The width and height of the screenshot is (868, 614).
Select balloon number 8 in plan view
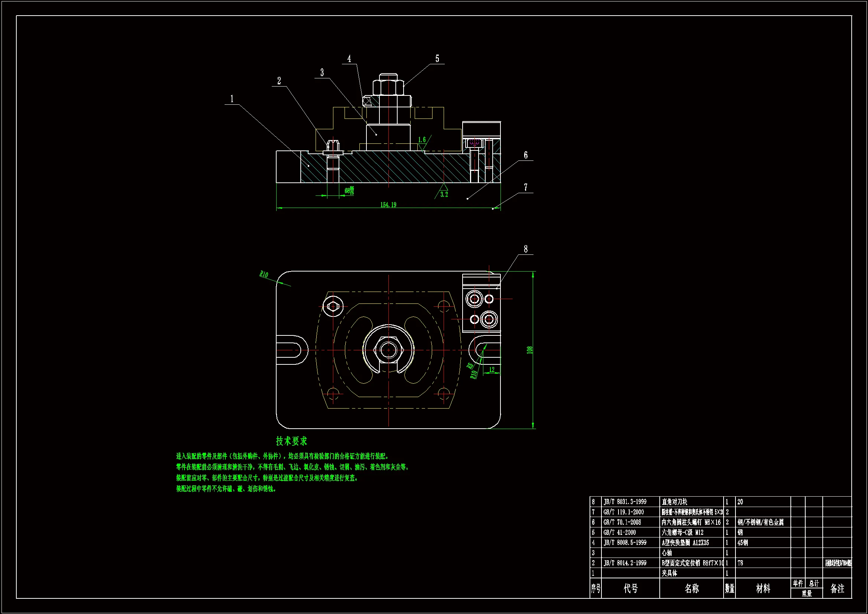(x=525, y=249)
